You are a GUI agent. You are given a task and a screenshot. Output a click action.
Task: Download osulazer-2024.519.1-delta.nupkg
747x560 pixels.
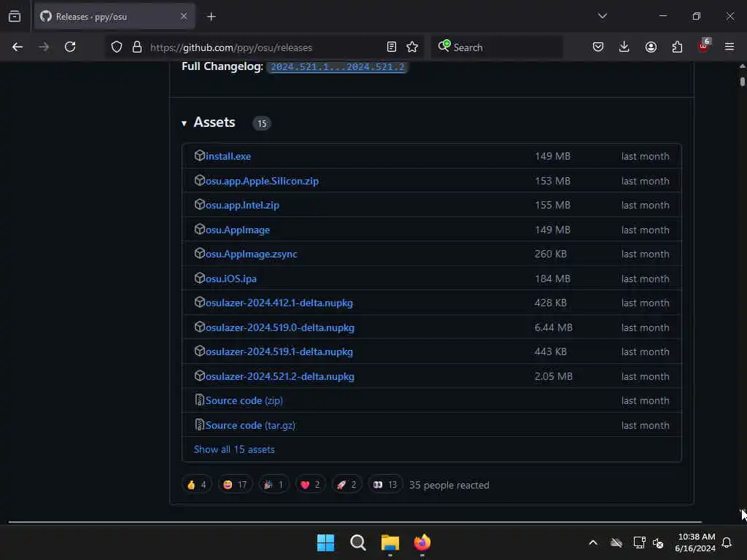point(279,352)
